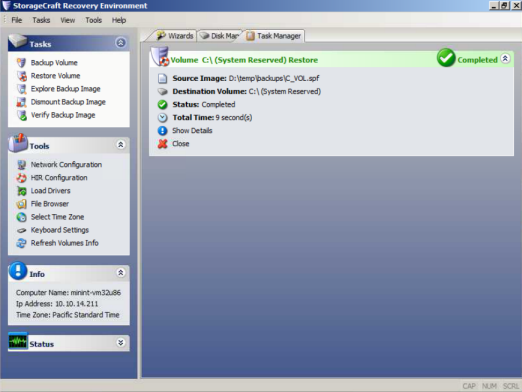Click the Refresh Volumes Info icon
The image size is (522, 392).
pyautogui.click(x=21, y=243)
